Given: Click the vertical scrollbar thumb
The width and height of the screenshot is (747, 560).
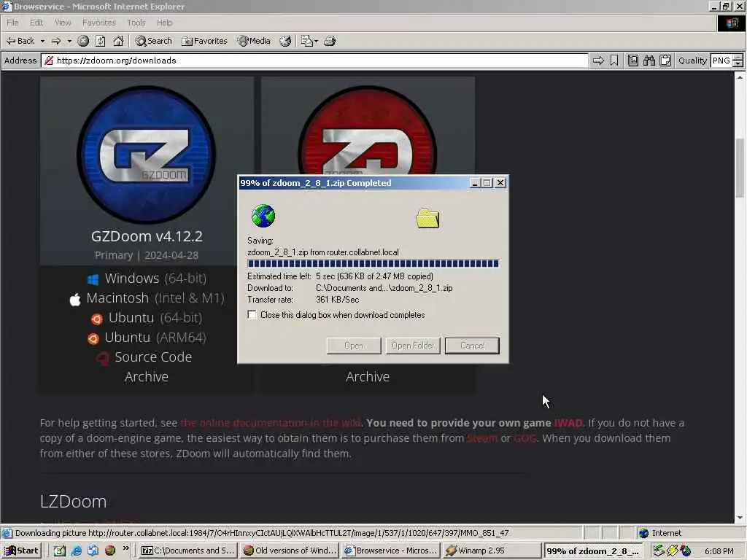Looking at the screenshot, I should (x=740, y=168).
